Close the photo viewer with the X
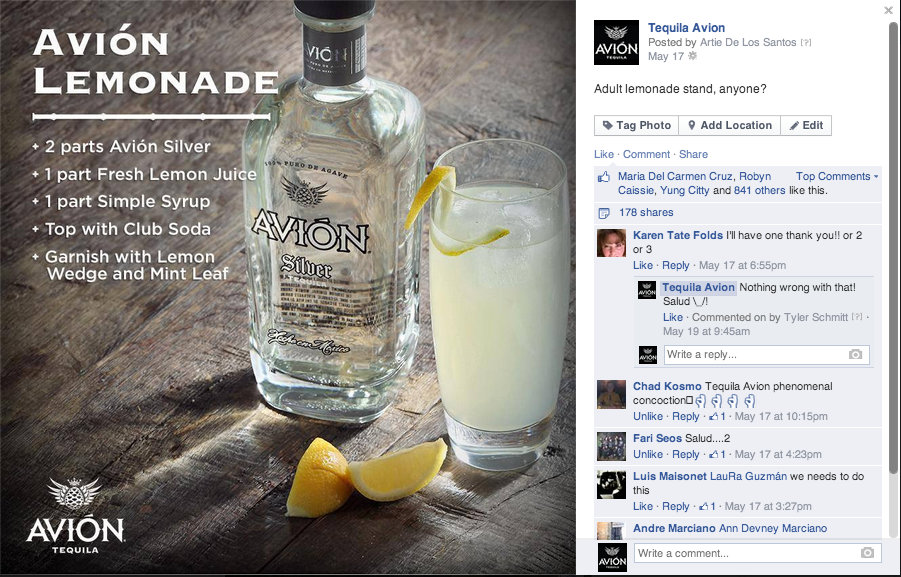 click(888, 10)
